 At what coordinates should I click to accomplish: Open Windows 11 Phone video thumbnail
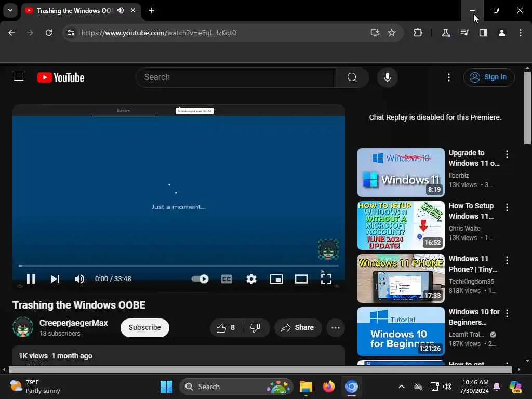[x=401, y=278]
